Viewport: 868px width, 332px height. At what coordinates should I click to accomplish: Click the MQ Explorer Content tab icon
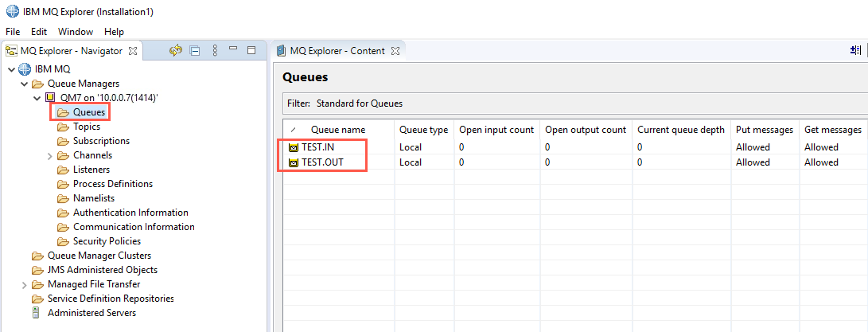click(x=281, y=51)
